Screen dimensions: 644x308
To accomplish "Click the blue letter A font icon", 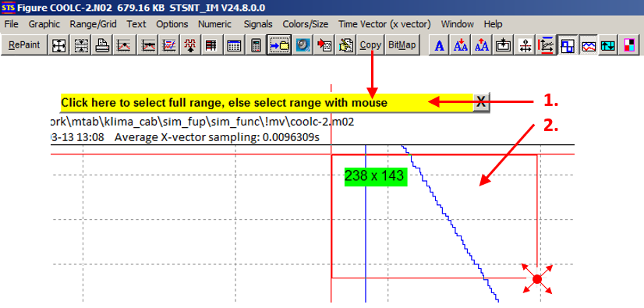I will point(439,45).
